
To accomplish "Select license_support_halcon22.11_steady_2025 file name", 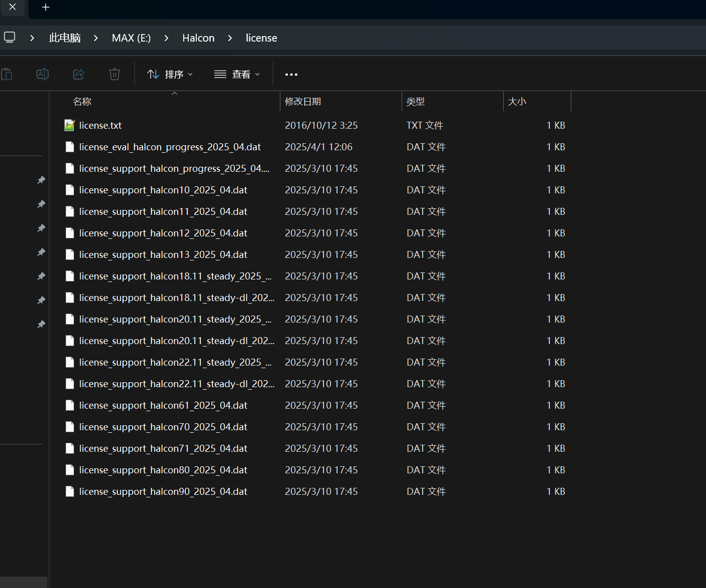I will 175,363.
